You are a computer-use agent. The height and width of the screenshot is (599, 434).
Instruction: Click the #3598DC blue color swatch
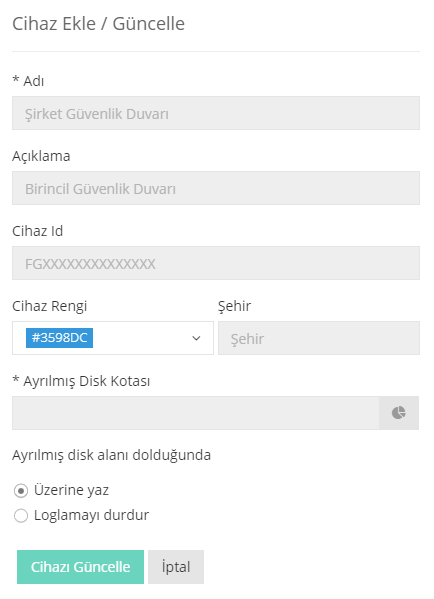point(59,338)
